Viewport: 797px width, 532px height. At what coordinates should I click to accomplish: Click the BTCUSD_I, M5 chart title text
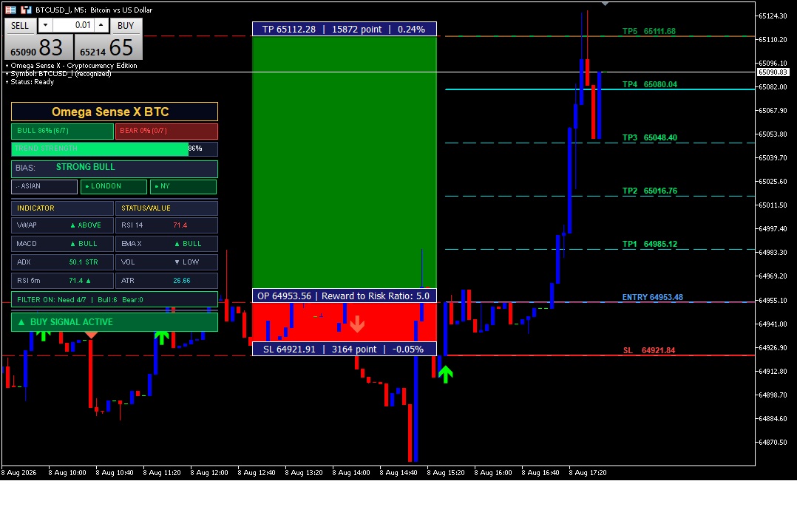pos(93,10)
